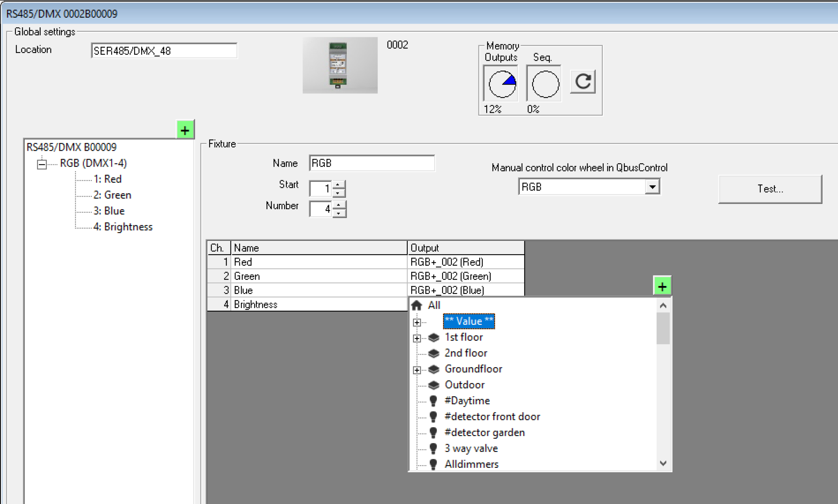Click the green plus above the fixture tree
Viewport: 838px width, 504px height.
pyautogui.click(x=185, y=130)
